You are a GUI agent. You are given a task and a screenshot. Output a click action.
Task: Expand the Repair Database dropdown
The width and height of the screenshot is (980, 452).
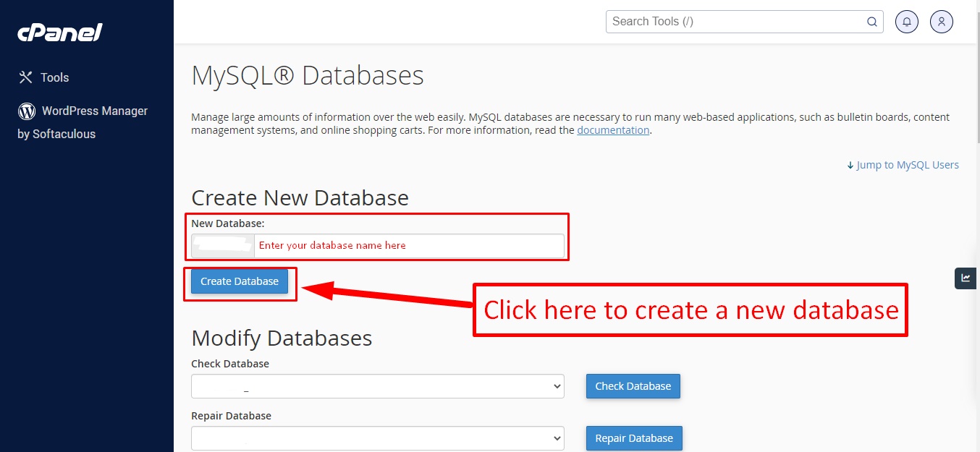[377, 438]
